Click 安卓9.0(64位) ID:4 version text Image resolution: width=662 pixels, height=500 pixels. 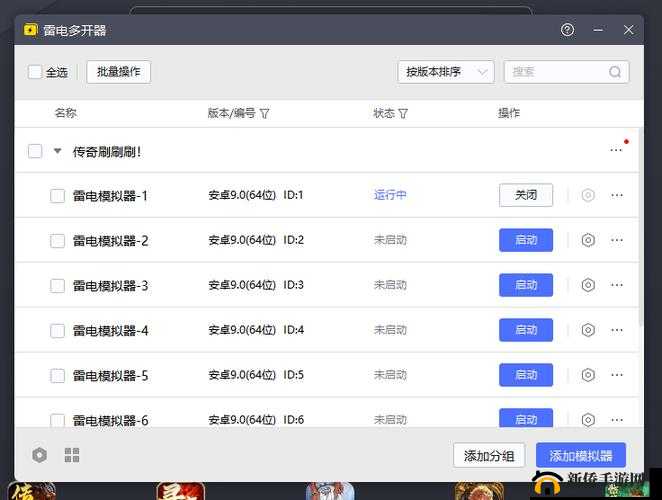pos(256,330)
